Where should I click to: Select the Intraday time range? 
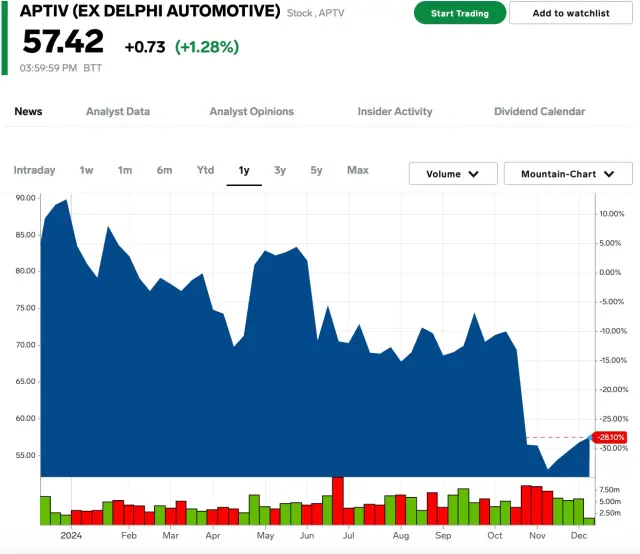point(35,170)
